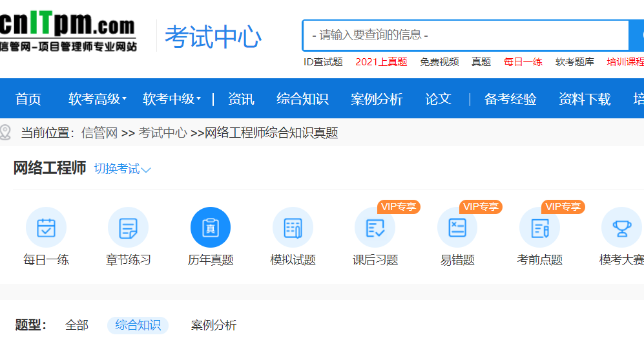Click the 章节练习 notes icon
The width and height of the screenshot is (644, 344).
point(128,228)
